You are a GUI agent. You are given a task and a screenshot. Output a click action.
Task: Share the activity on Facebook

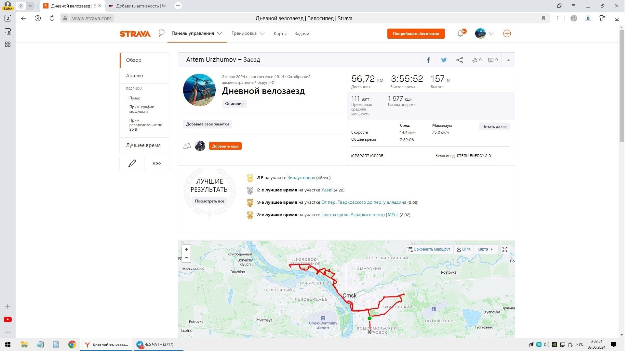click(428, 60)
